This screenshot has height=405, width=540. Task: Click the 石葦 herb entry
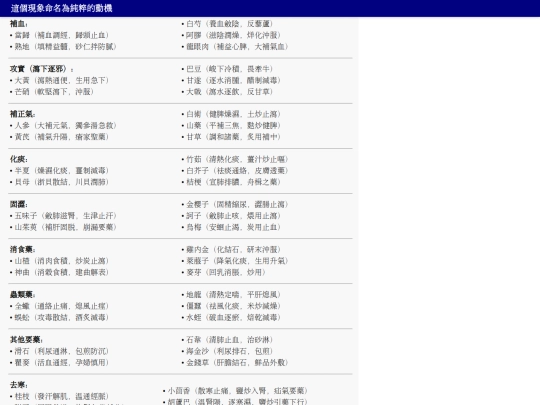coord(227,340)
